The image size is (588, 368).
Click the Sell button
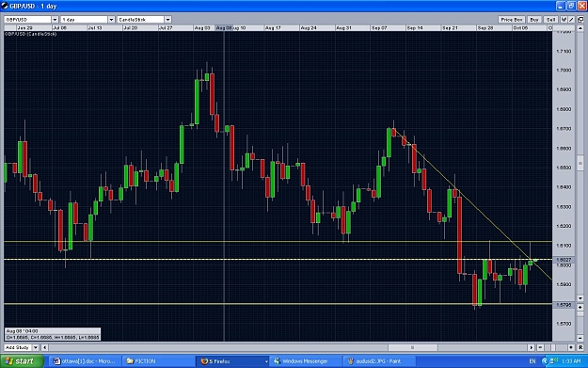tap(550, 20)
